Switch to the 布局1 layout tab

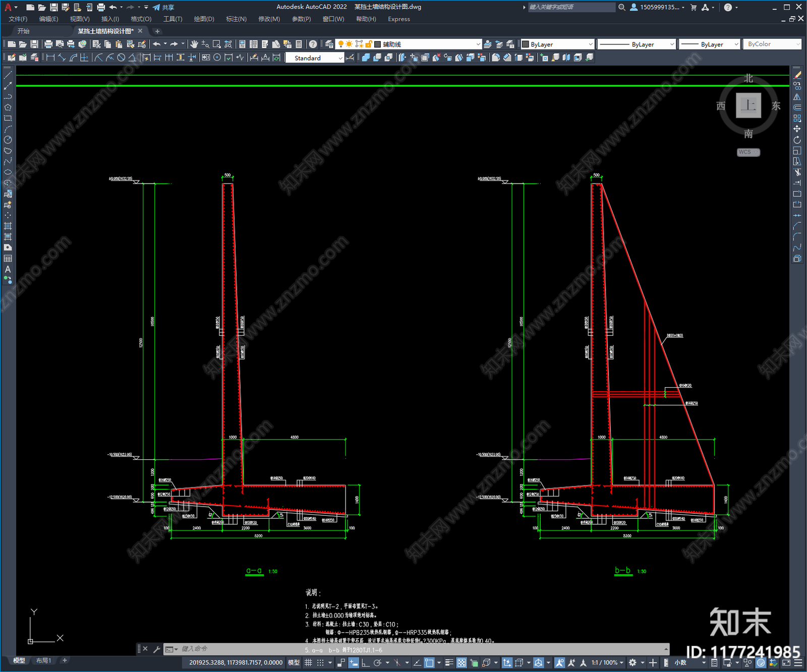point(43,660)
